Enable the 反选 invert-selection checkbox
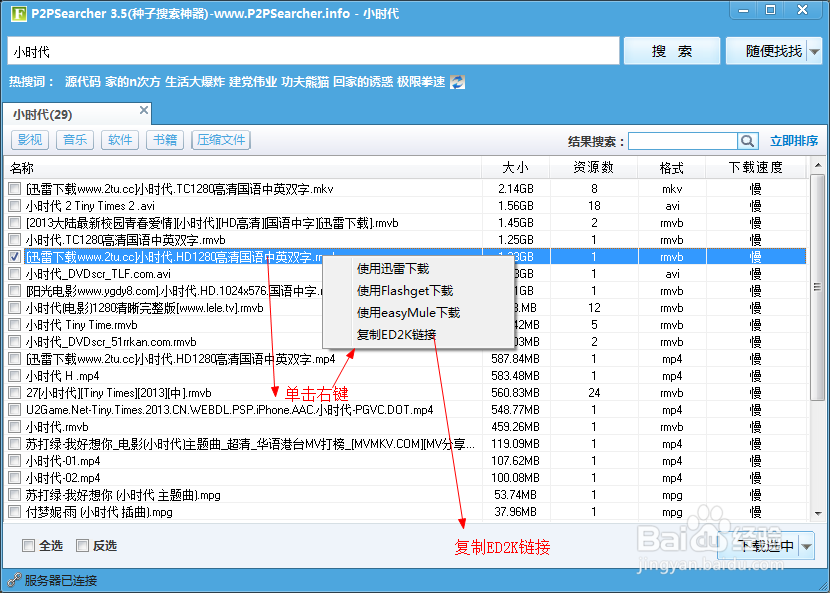This screenshot has height=593, width=830. click(x=82, y=545)
